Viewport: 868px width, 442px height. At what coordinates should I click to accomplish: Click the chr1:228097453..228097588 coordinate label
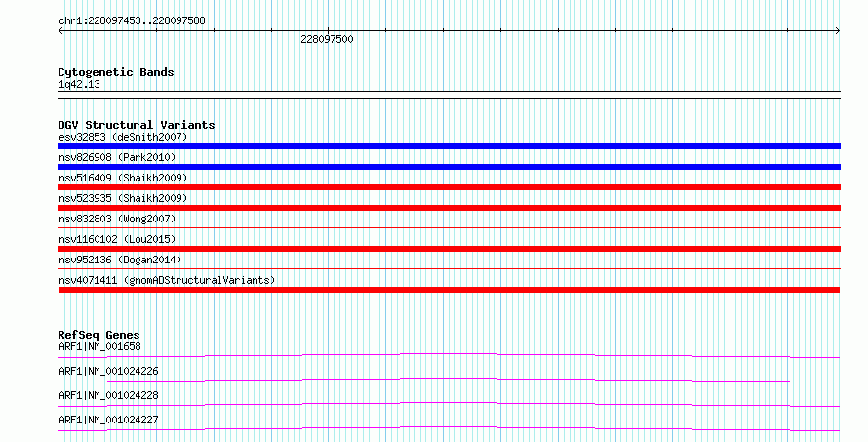click(132, 21)
